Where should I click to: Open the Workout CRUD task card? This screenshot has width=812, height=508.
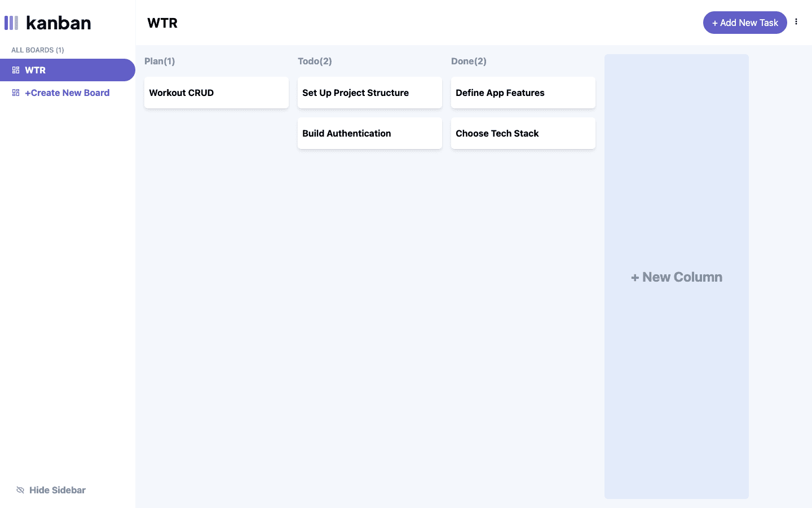click(217, 93)
